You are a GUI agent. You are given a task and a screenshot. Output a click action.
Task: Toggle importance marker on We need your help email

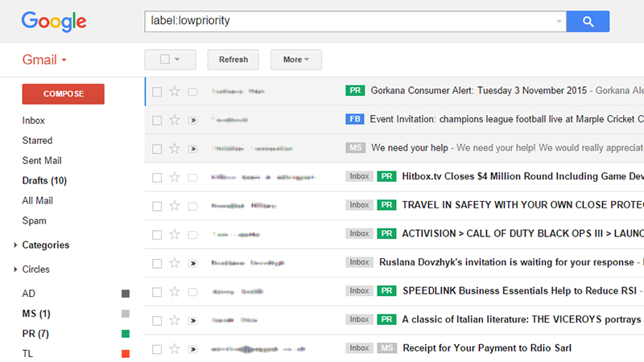tap(192, 149)
